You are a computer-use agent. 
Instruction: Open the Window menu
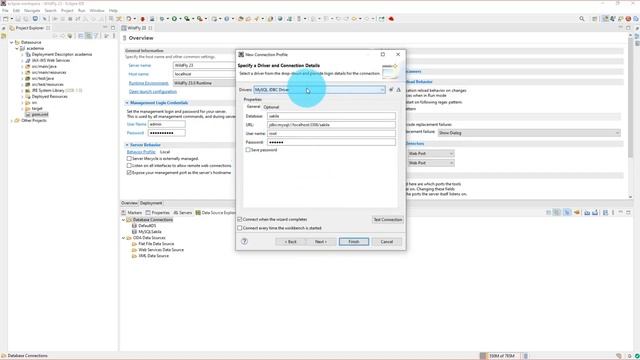point(97,10)
